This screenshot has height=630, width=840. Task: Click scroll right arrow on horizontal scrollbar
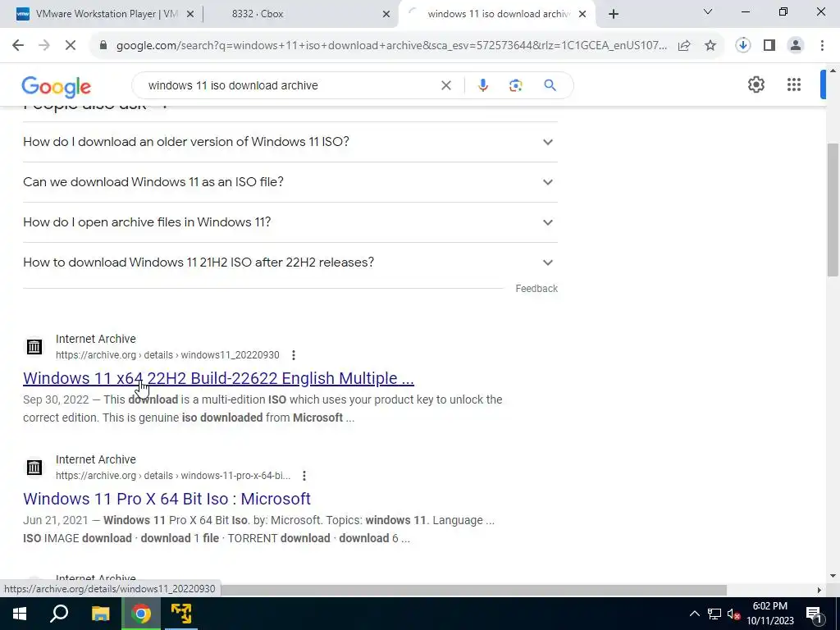(819, 590)
